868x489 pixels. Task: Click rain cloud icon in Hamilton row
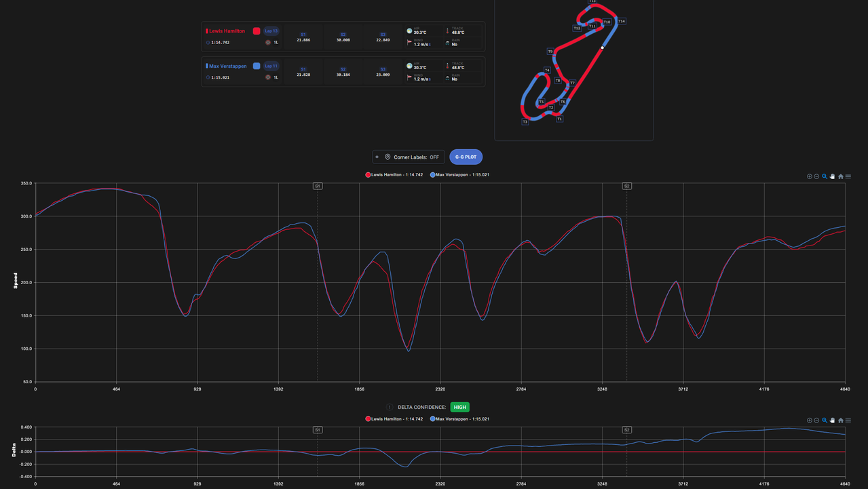click(x=448, y=42)
